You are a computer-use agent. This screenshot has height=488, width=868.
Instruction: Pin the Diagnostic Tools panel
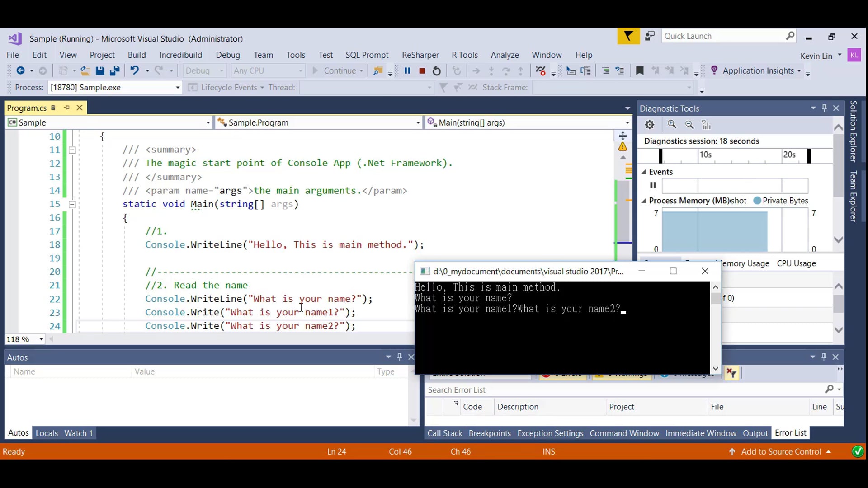point(824,108)
